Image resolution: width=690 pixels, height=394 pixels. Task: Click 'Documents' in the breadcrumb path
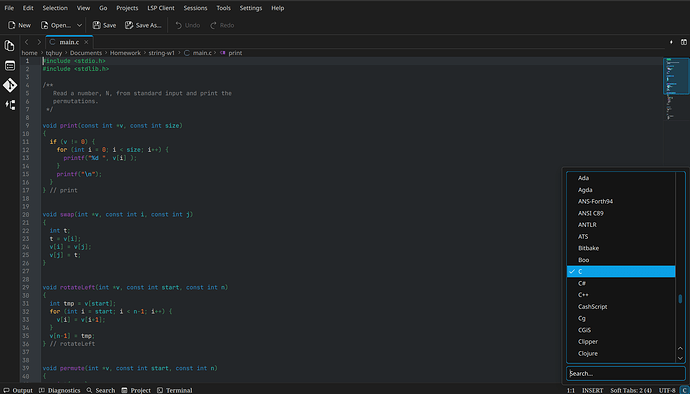tap(86, 53)
